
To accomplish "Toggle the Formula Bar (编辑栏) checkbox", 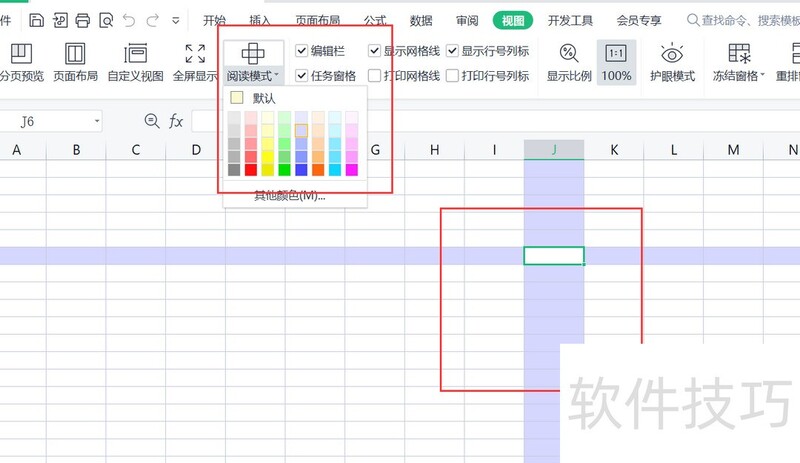I will [x=302, y=51].
